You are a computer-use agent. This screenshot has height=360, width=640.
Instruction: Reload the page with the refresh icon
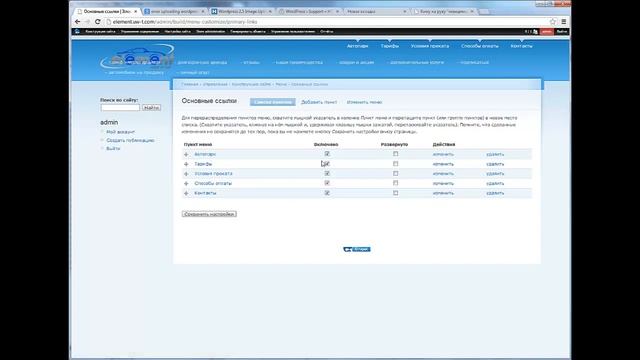98,22
